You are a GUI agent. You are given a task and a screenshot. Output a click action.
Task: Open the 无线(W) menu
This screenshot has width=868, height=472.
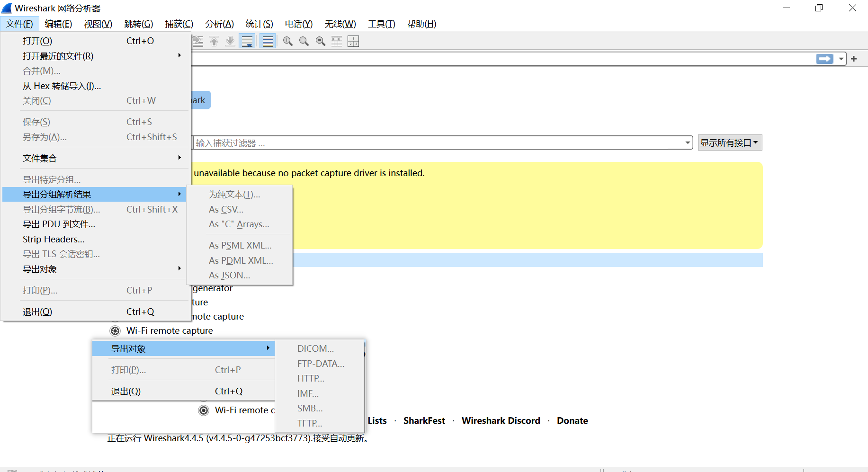pyautogui.click(x=340, y=24)
